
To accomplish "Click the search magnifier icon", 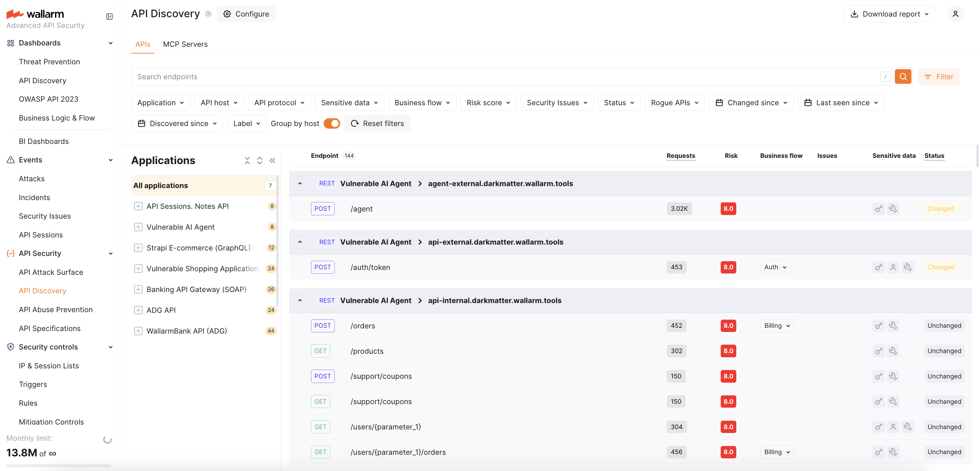I will (x=904, y=76).
